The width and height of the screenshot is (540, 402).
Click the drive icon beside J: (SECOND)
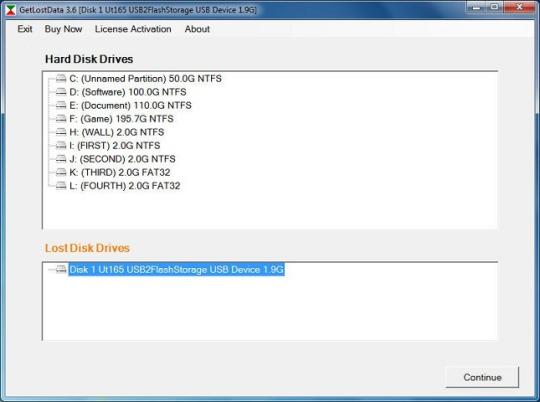click(61, 159)
